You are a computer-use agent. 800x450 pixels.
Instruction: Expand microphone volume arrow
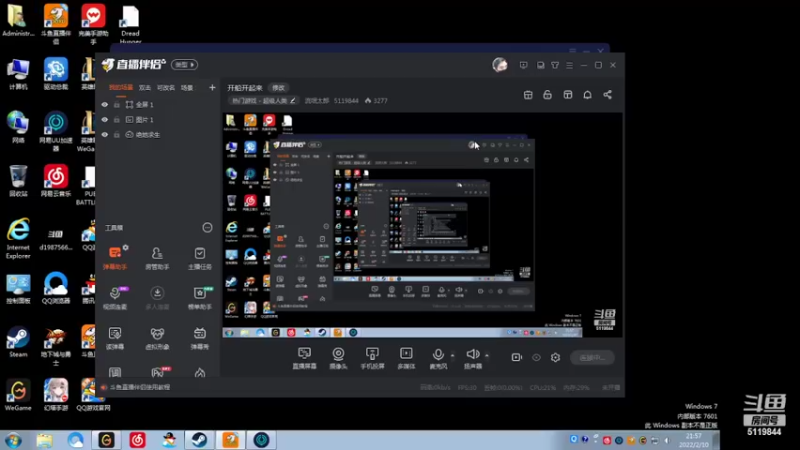[x=452, y=355]
